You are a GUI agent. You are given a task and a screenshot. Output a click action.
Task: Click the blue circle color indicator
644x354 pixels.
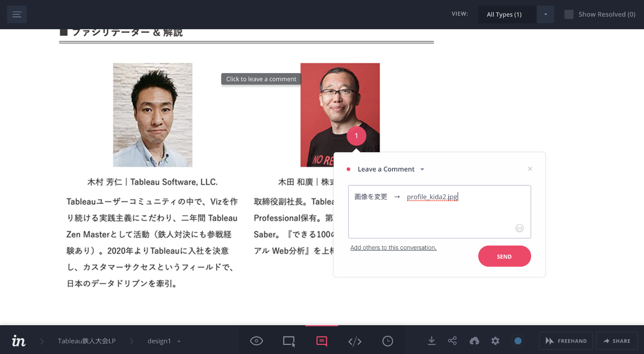tap(518, 341)
